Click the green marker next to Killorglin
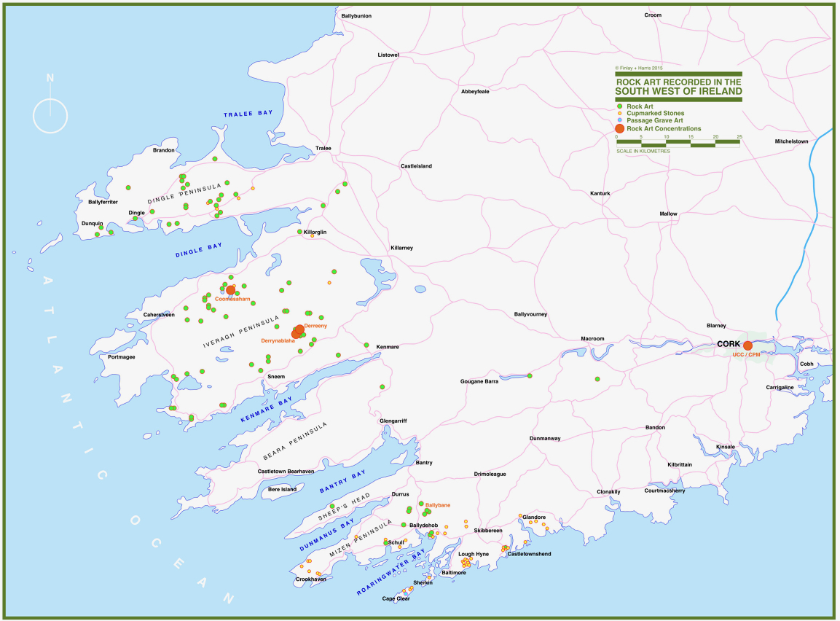840x621 pixels. pos(299,232)
